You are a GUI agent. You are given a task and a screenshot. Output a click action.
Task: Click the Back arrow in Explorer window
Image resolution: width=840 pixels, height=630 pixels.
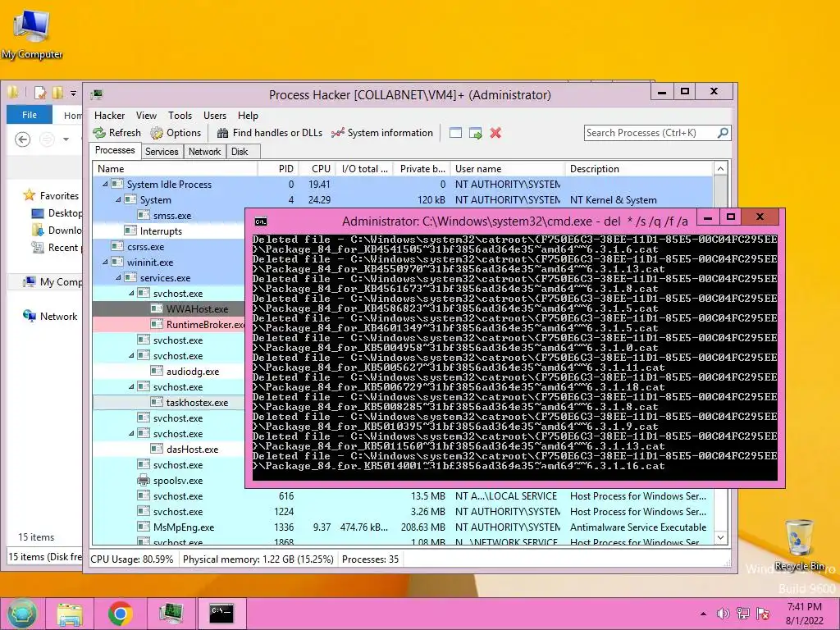click(x=22, y=139)
